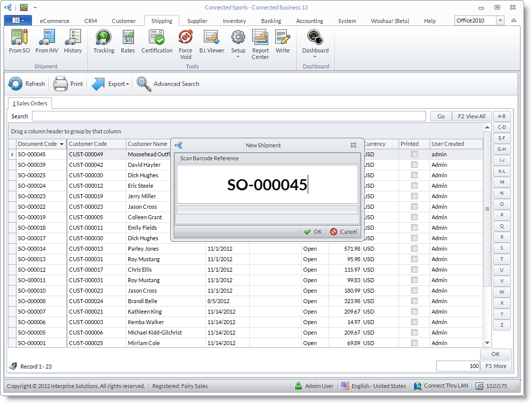Switch to the Accounting ribbon tab
This screenshot has height=404, width=532.
309,21
